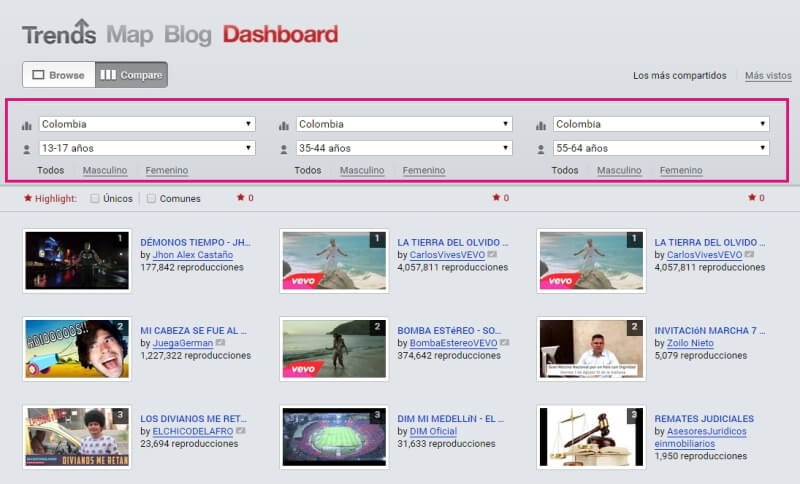Open MI CABEZA SE FUE AL ... title

pos(193,330)
